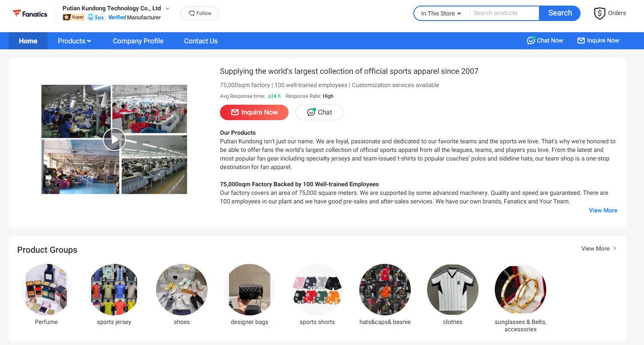This screenshot has height=345, width=644.
Task: Start a conversation via the Chat Now bubble icon
Action: (x=532, y=40)
